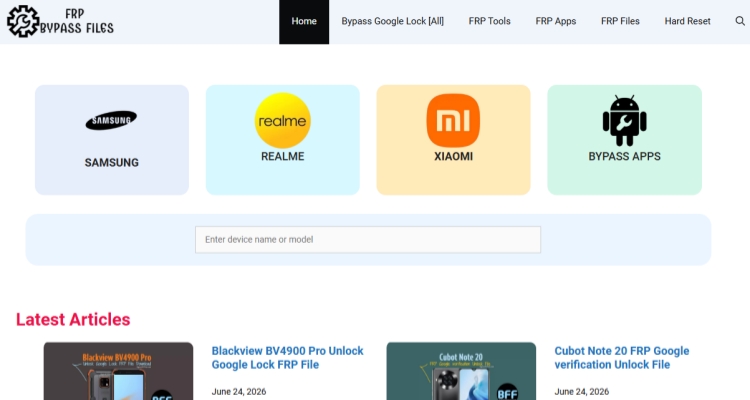This screenshot has height=400, width=750.
Task: Click the orange Xiaomi Mi logo
Action: pyautogui.click(x=453, y=120)
